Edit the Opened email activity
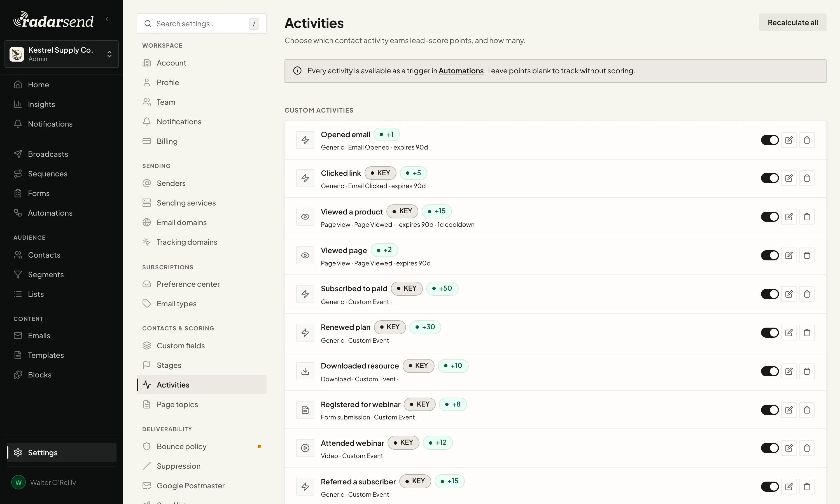Image resolution: width=840 pixels, height=504 pixels. pyautogui.click(x=789, y=140)
